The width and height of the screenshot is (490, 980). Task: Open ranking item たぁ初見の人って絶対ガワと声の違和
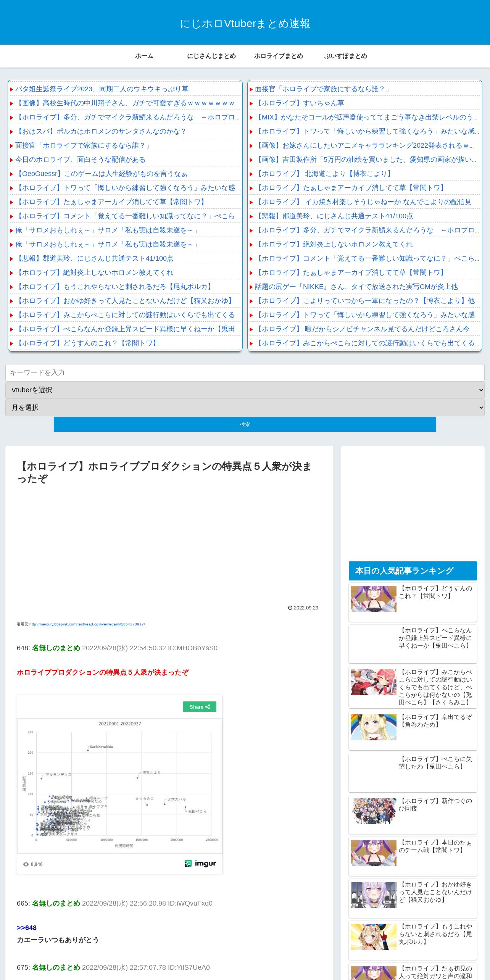[413, 972]
